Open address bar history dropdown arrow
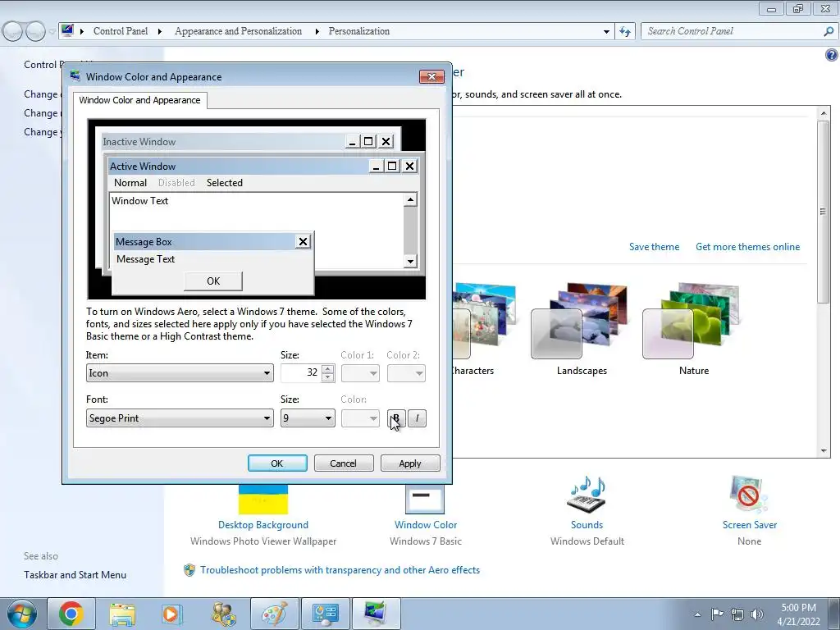840x630 pixels. click(x=606, y=32)
